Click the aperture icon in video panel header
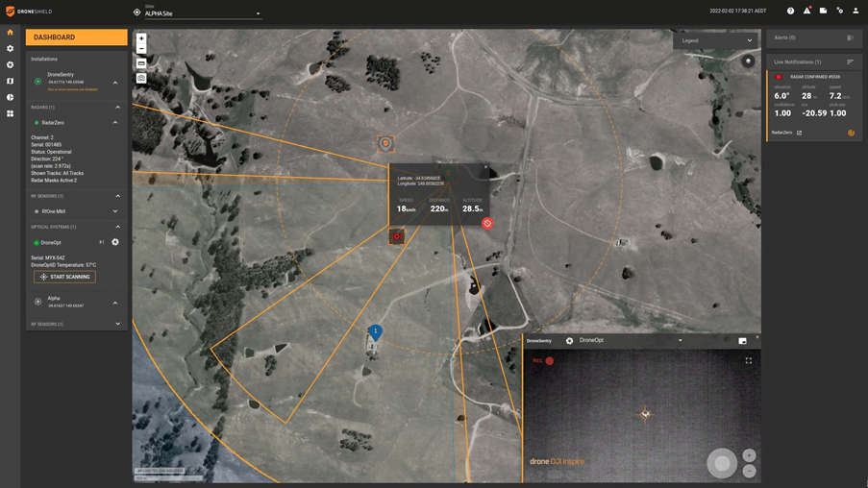 569,341
